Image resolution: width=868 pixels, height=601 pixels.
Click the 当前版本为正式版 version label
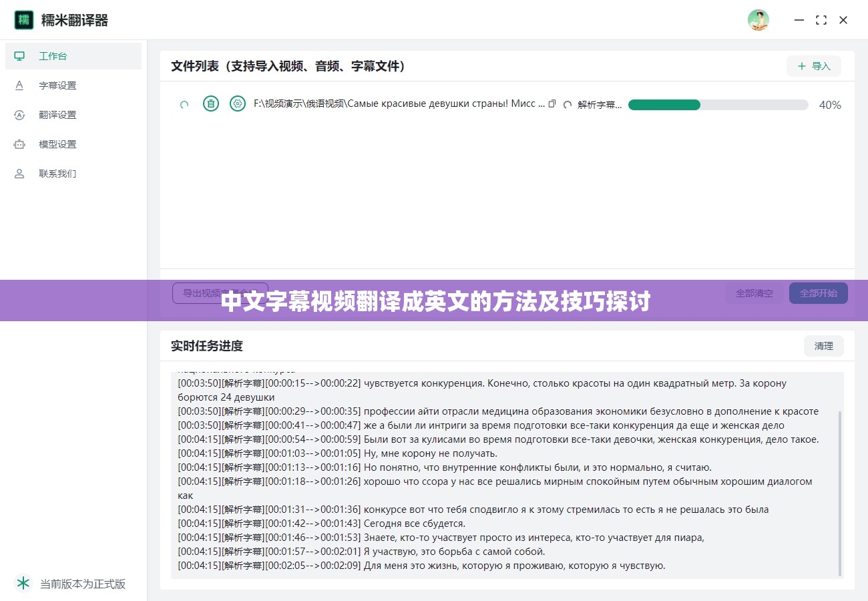pos(83,584)
